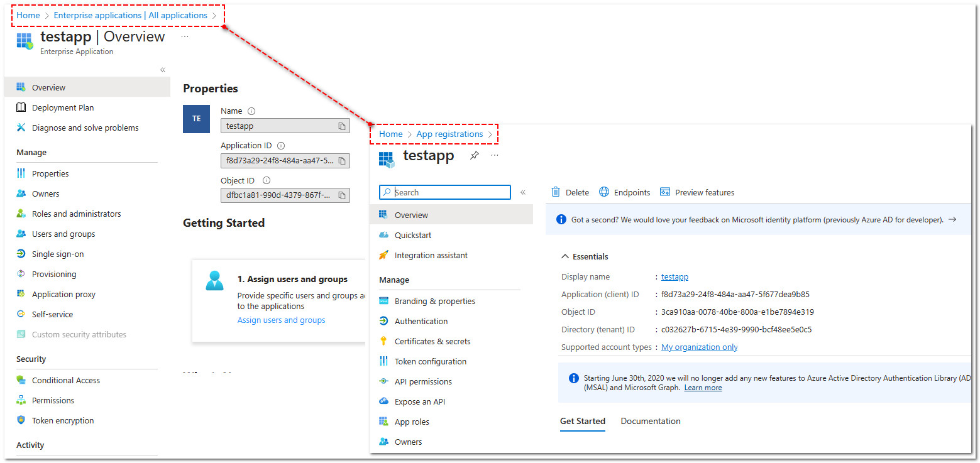980x463 pixels.
Task: Click Diagnose and solve problems icon
Action: (x=21, y=128)
